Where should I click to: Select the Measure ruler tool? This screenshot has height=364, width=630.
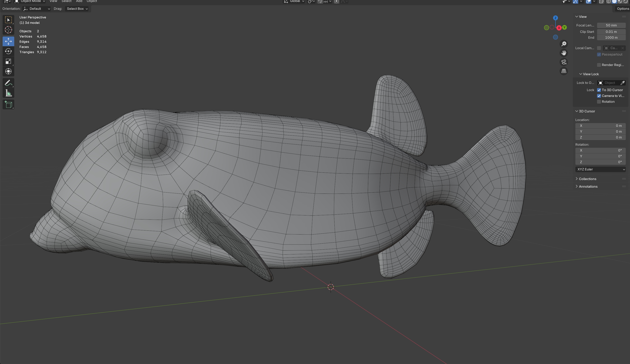(8, 93)
